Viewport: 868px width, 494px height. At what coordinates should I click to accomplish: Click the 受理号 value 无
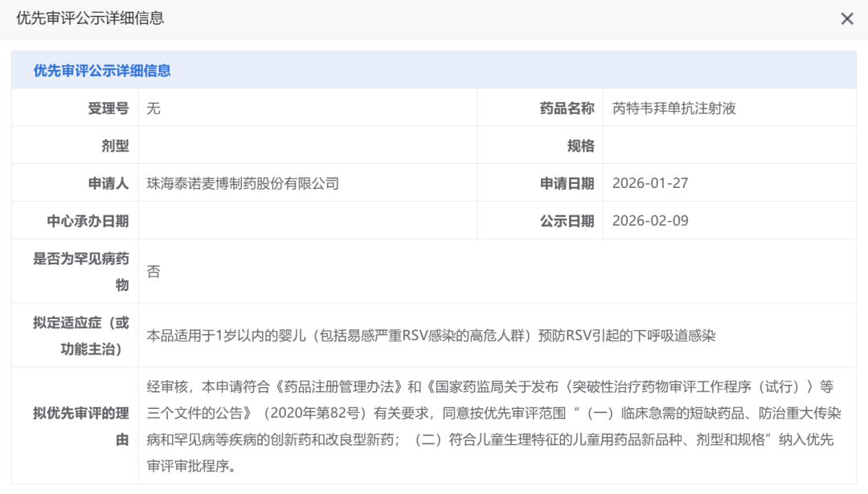[x=154, y=108]
